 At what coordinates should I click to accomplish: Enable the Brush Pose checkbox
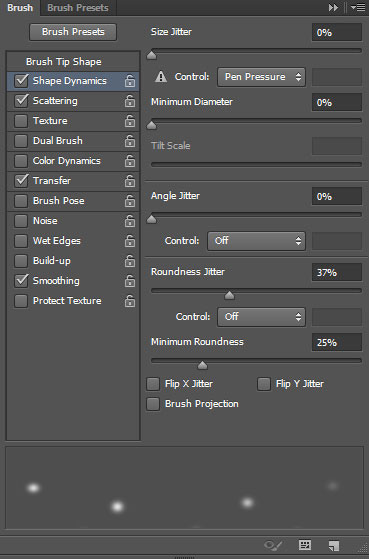(21, 200)
